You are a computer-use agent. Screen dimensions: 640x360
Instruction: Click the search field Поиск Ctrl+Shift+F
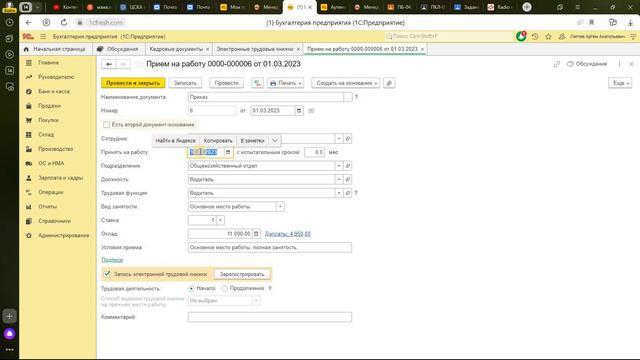pyautogui.click(x=449, y=36)
